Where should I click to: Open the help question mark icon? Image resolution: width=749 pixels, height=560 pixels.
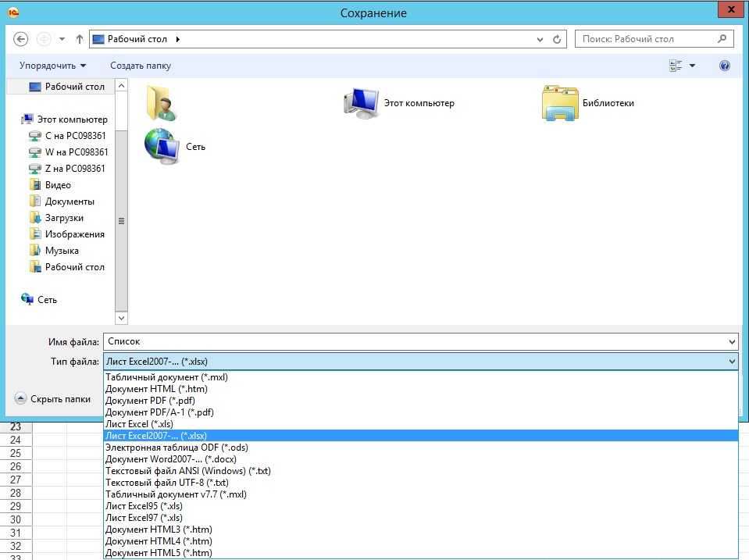click(x=724, y=66)
